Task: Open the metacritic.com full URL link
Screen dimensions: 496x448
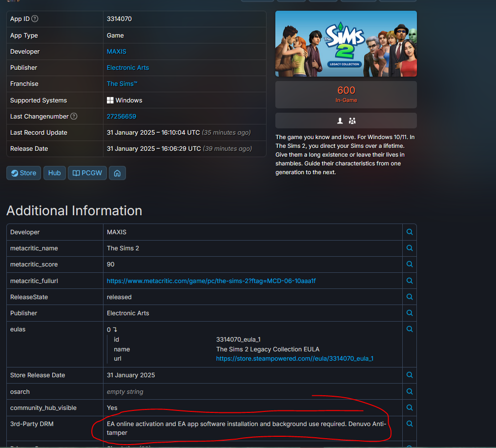Action: (211, 281)
